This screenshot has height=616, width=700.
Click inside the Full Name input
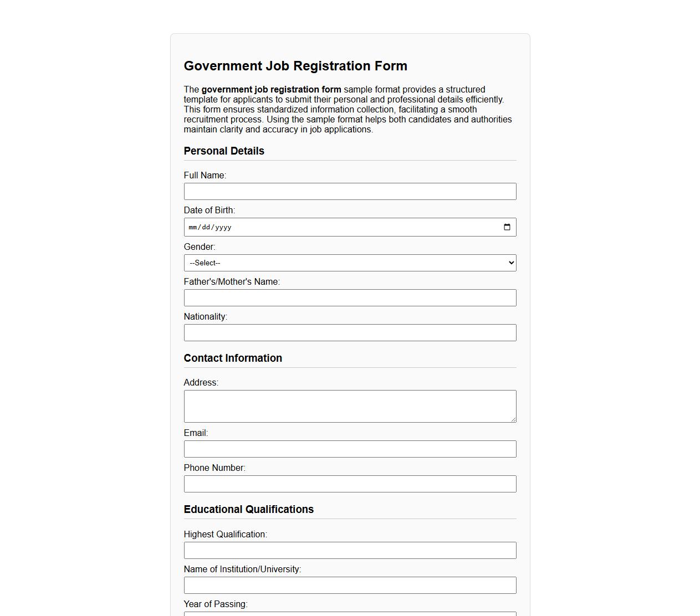tap(350, 191)
